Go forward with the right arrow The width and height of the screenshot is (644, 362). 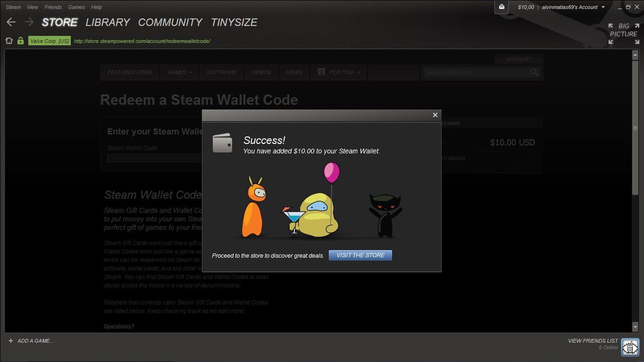click(x=29, y=22)
